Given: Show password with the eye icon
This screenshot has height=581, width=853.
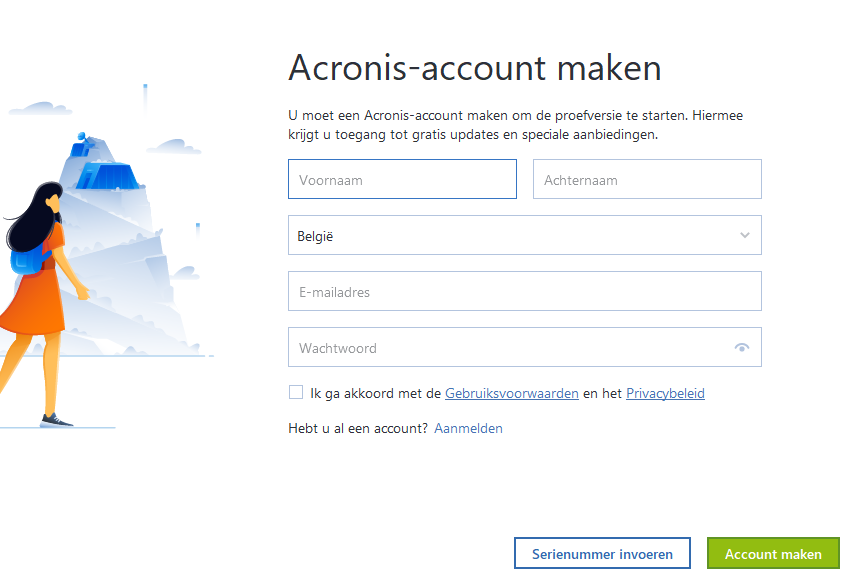Looking at the screenshot, I should pos(741,348).
